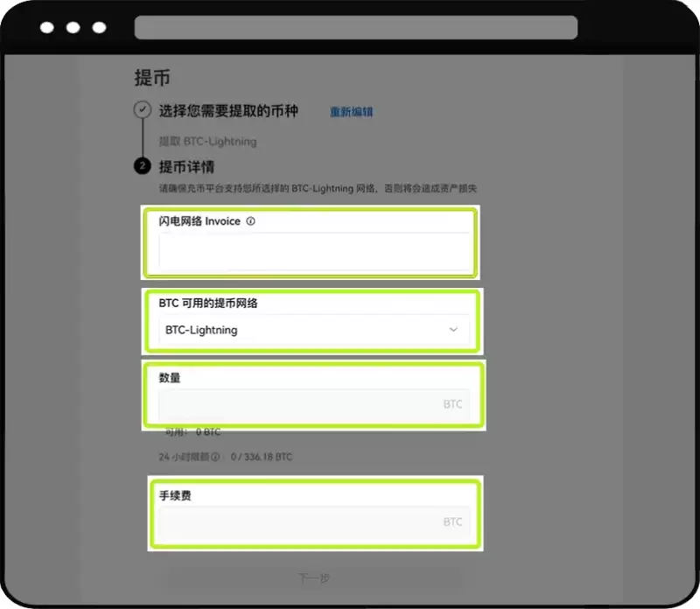Image resolution: width=700 pixels, height=609 pixels.
Task: Click the info icon next to 闪电网络 Invoice
Action: click(x=251, y=221)
